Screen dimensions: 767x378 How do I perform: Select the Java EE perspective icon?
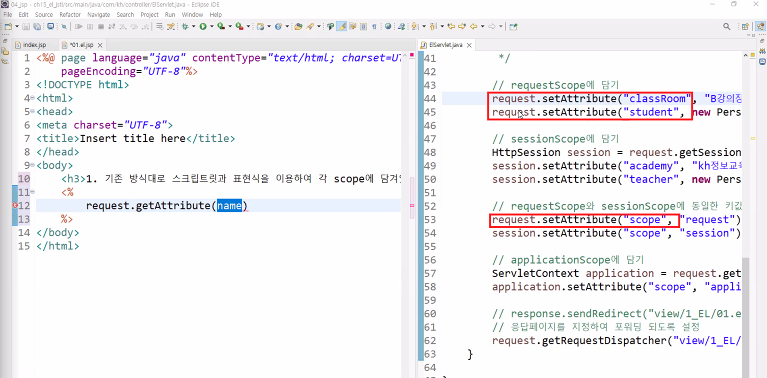(x=760, y=26)
